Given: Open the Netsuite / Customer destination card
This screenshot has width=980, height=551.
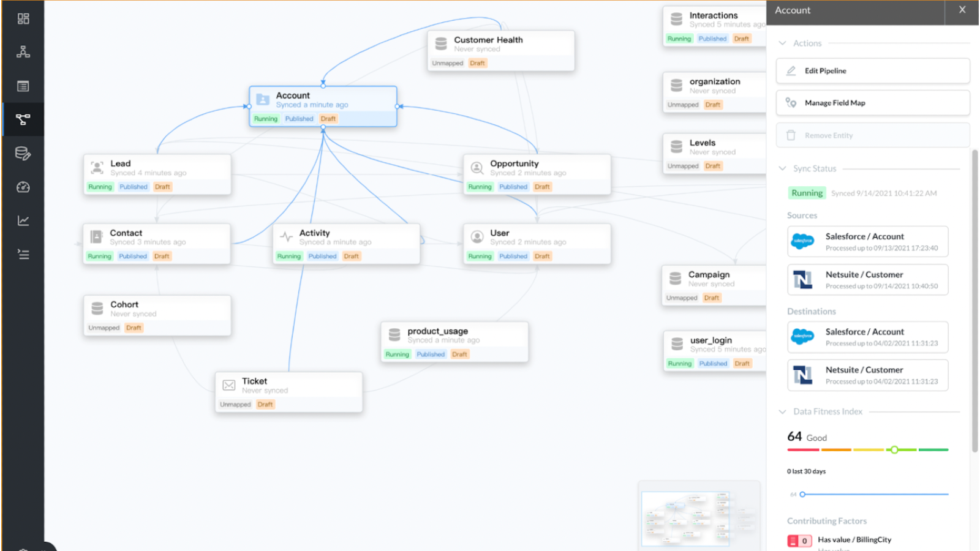Looking at the screenshot, I should tap(867, 375).
